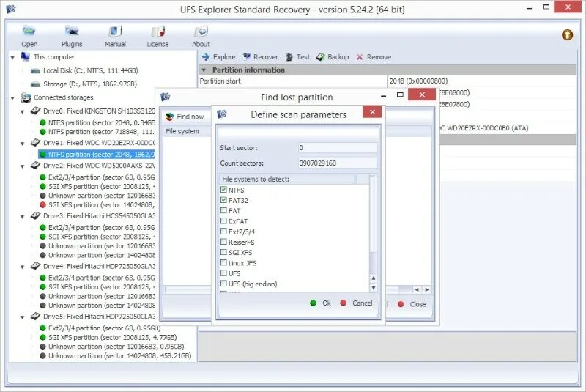The width and height of the screenshot is (586, 392).
Task: Click the Connected storages icon
Action: pyautogui.click(x=26, y=97)
